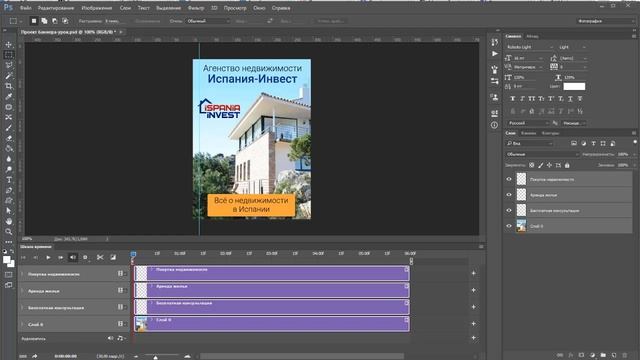Image resolution: width=640 pixels, height=360 pixels.
Task: Mute the audio track speaker icon
Action: click(111, 338)
